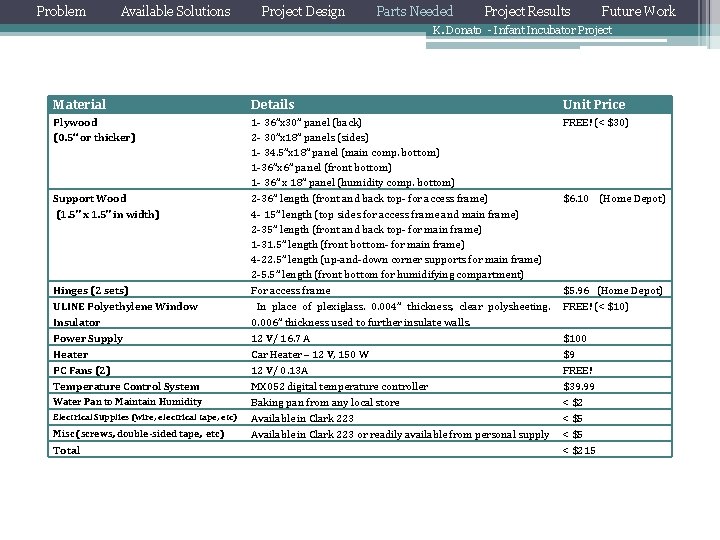
Task: Click the '0.006" thickness used' detail line
Action: click(x=360, y=322)
